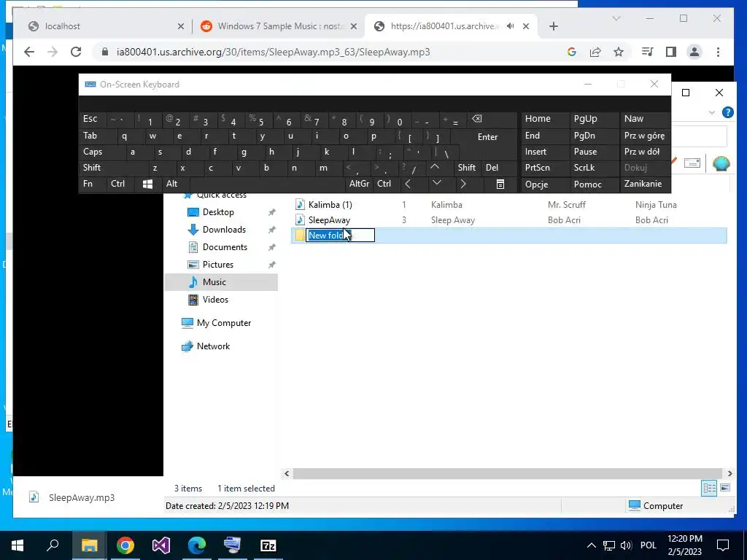The width and height of the screenshot is (747, 560).
Task: Click the Chrome back arrow
Action: tap(29, 52)
